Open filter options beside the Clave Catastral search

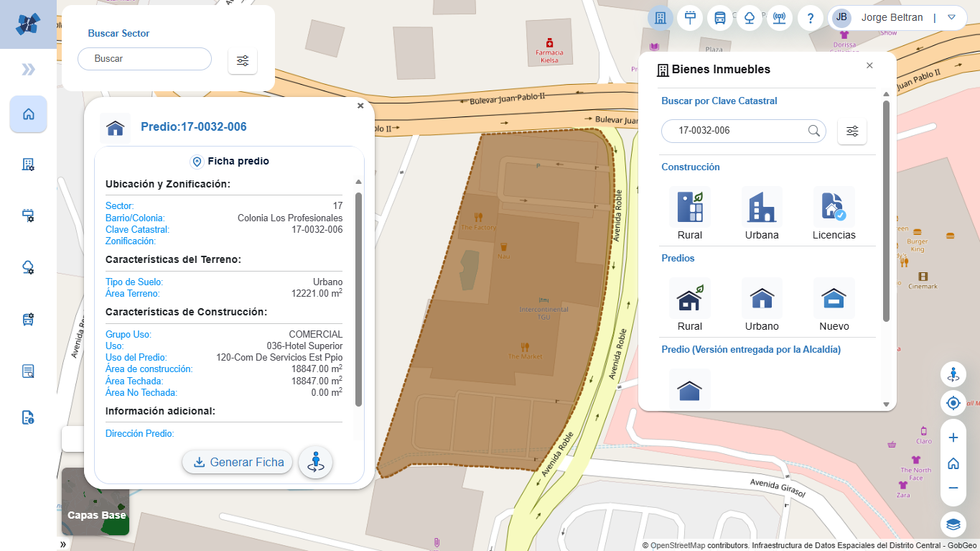(x=852, y=131)
